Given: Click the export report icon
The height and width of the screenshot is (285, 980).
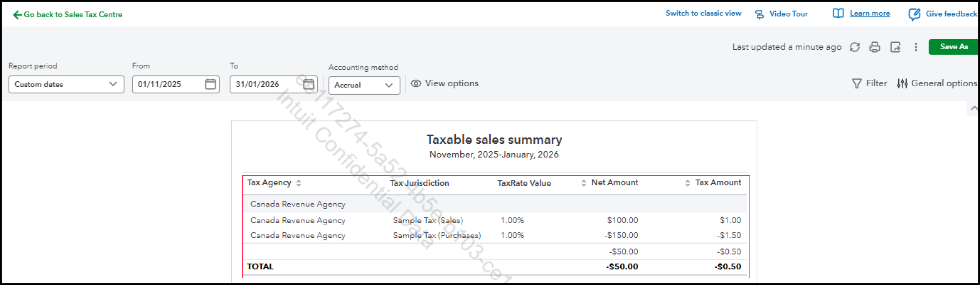Looking at the screenshot, I should 895,47.
